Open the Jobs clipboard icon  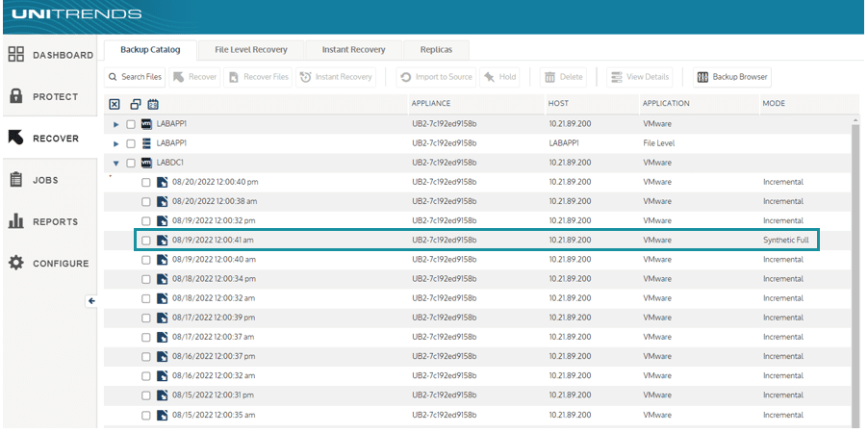click(16, 179)
